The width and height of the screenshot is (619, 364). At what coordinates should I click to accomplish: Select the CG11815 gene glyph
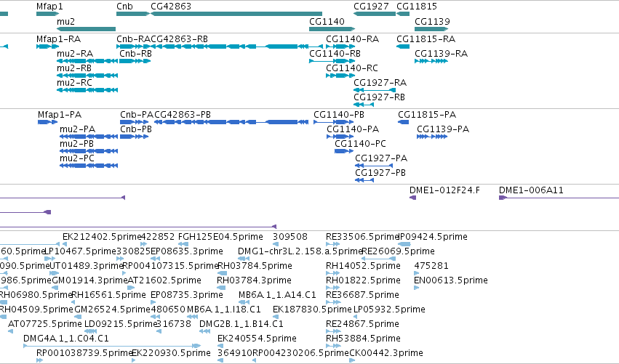403,14
